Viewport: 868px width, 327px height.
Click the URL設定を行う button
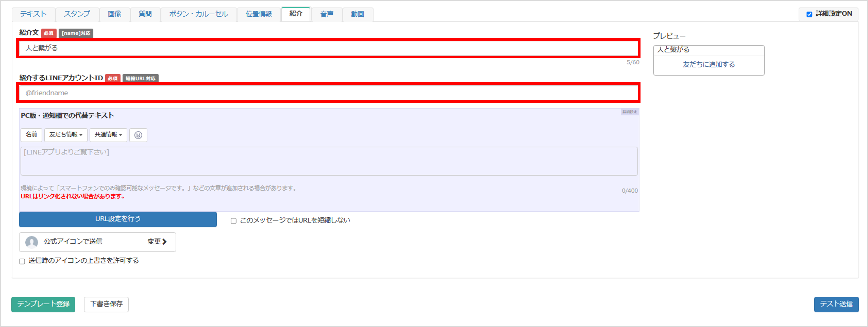(x=118, y=219)
